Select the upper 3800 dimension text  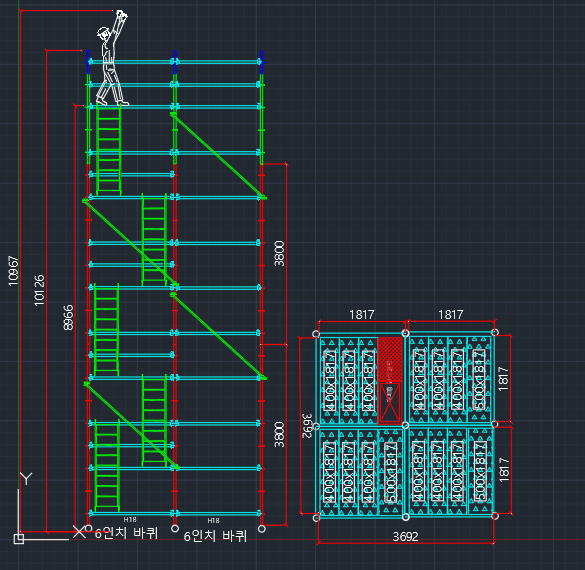pyautogui.click(x=279, y=254)
